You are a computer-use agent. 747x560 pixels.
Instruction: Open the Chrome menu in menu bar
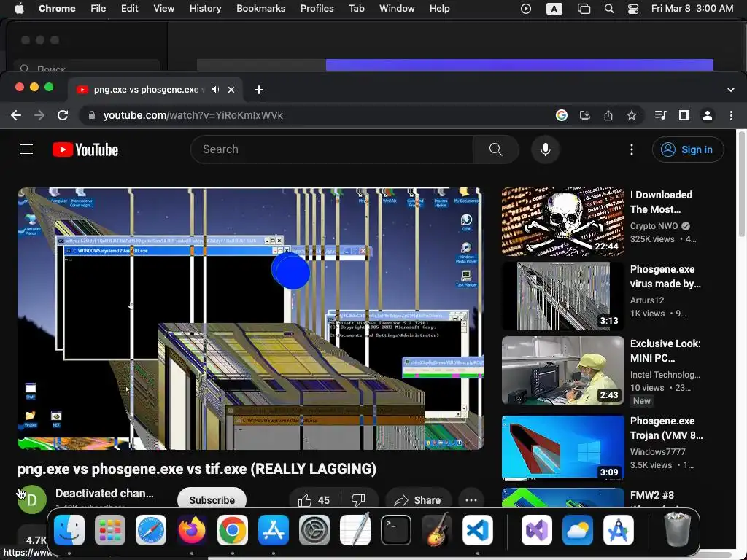(57, 8)
